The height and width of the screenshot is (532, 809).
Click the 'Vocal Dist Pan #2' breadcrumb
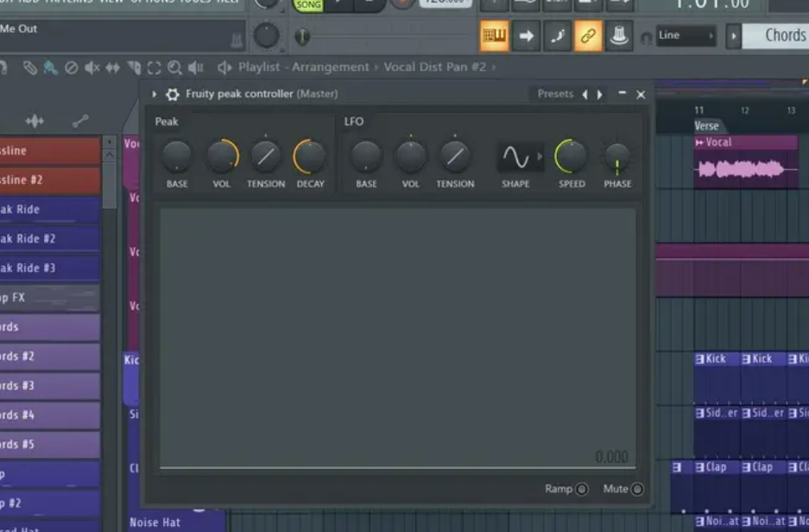434,67
